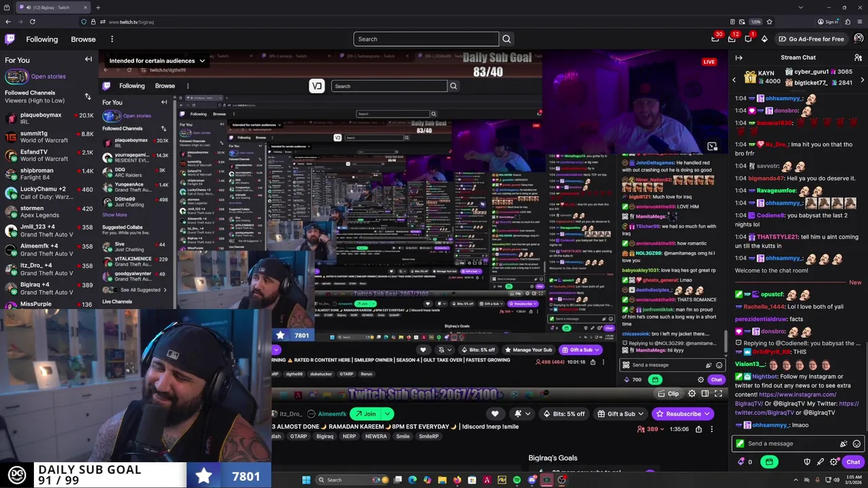
Task: Open the Following tab
Action: (42, 39)
